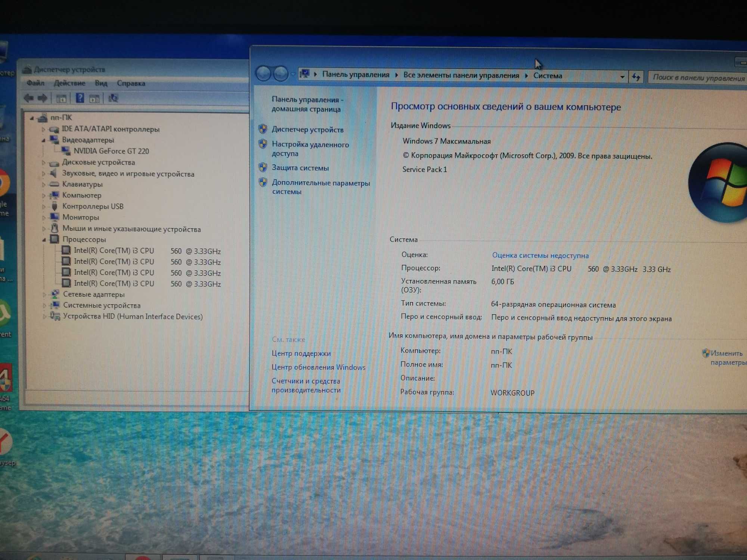
Task: Open the Справка menu
Action: (131, 83)
